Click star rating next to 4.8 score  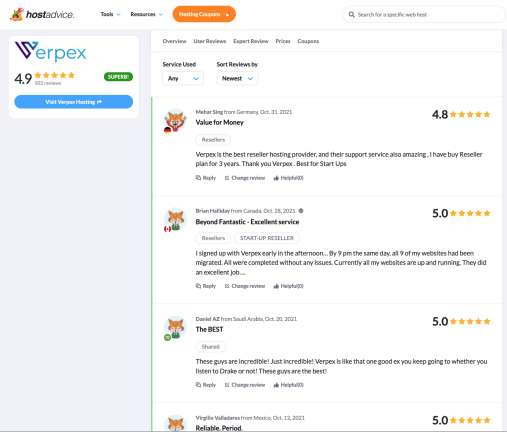[x=470, y=115]
